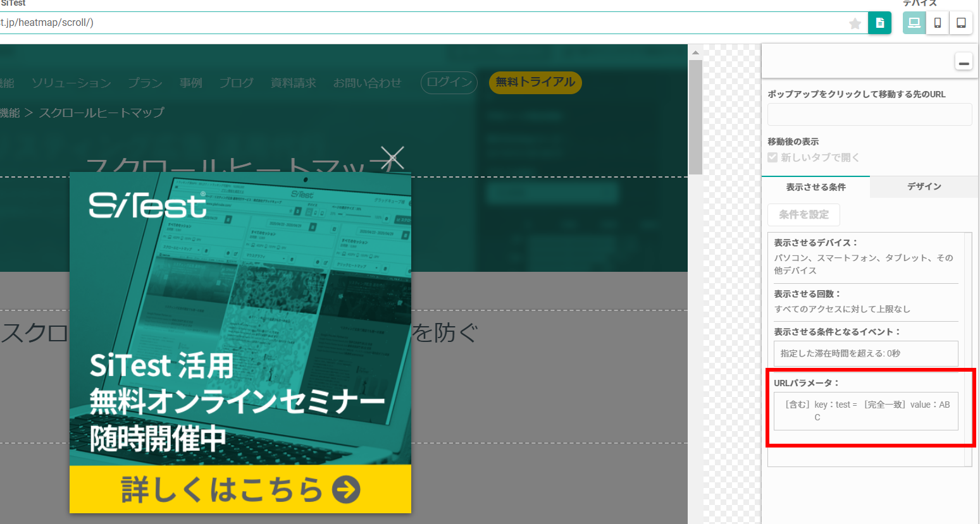
Task: Click the teal page document icon button
Action: (879, 23)
